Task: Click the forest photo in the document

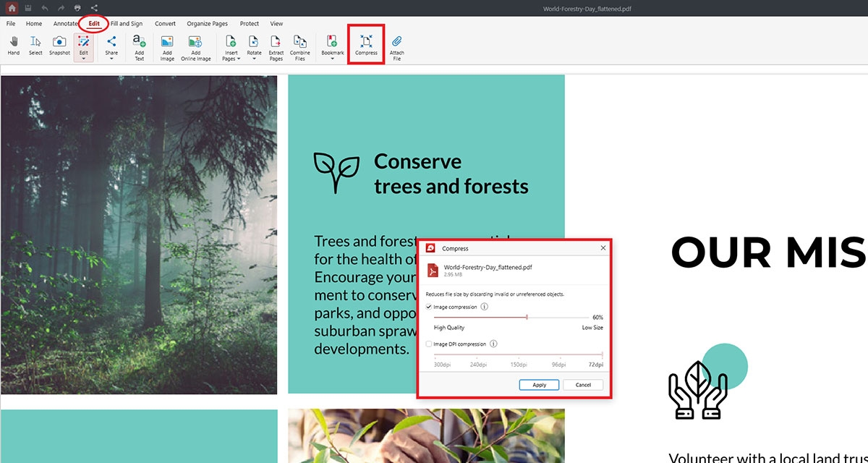Action: [139, 235]
